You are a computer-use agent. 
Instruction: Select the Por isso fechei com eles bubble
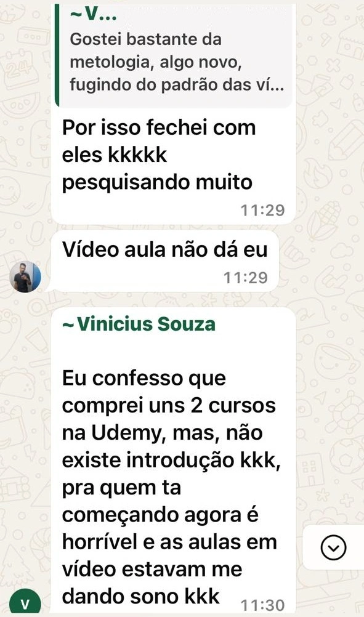(x=173, y=165)
